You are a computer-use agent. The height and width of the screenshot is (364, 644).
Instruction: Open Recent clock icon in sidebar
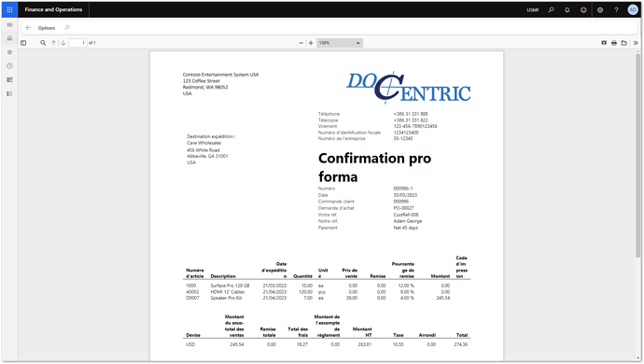point(9,66)
